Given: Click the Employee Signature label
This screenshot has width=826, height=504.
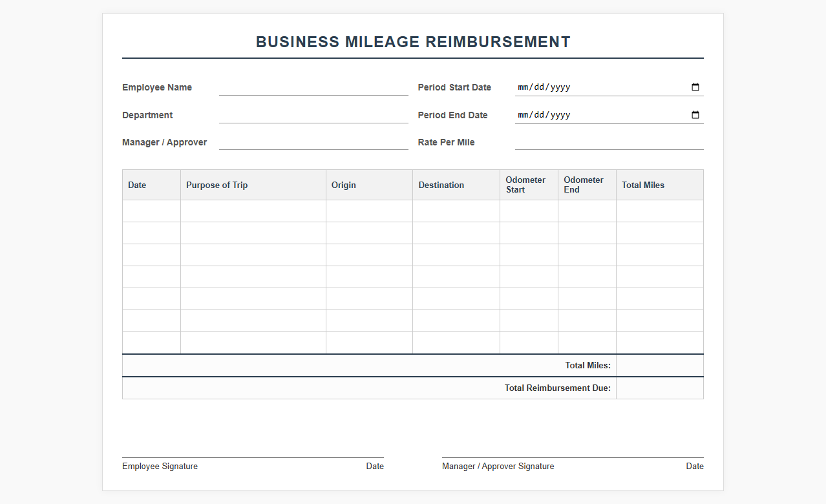Looking at the screenshot, I should pyautogui.click(x=160, y=467).
